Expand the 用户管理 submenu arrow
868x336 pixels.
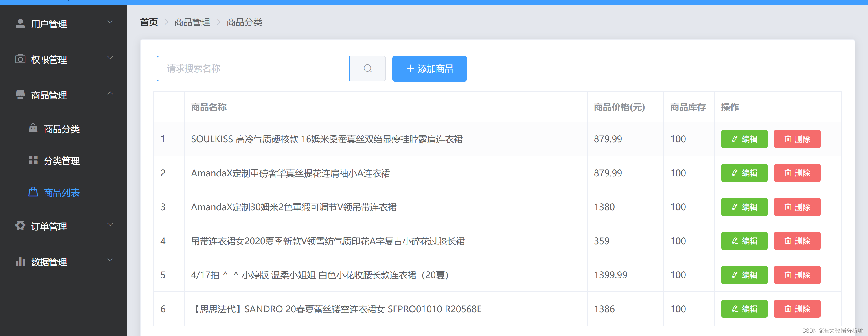[110, 22]
